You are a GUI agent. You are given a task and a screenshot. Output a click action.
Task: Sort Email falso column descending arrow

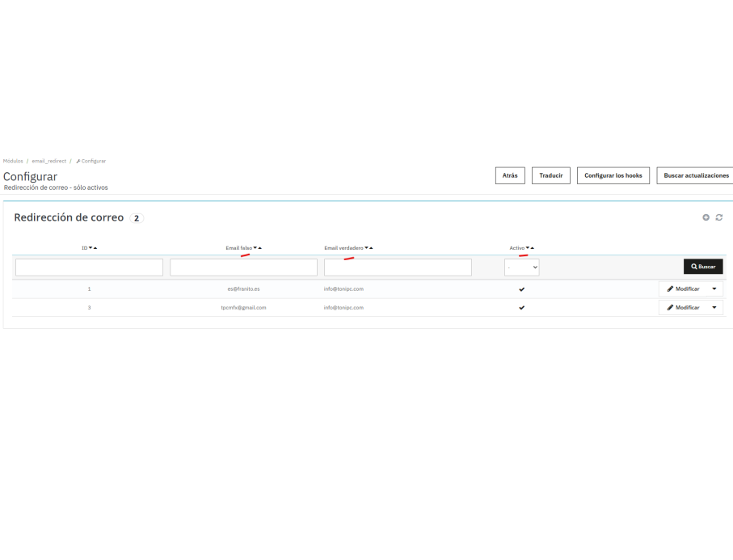pos(255,248)
